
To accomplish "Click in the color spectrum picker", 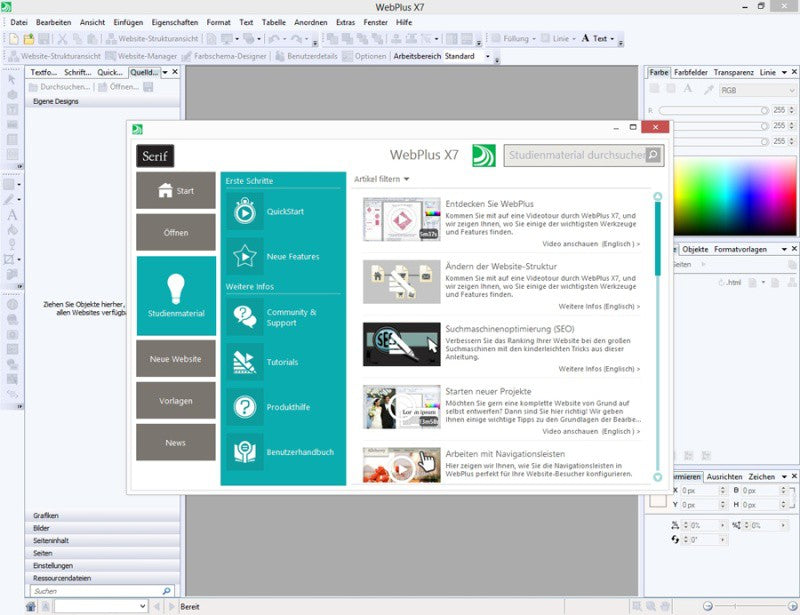I will [x=735, y=196].
